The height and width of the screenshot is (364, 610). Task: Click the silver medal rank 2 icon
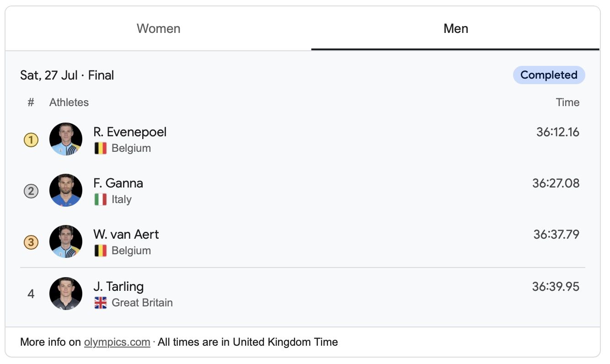pos(31,191)
